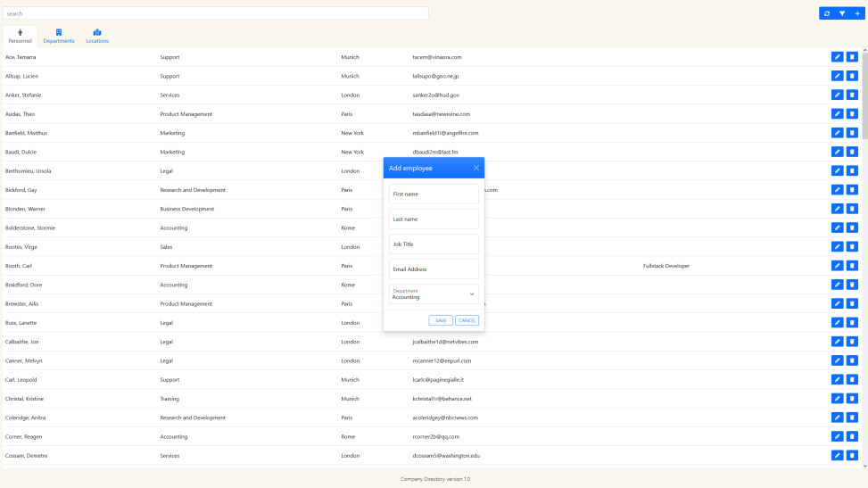Click the refresh icon in top toolbar

click(827, 13)
